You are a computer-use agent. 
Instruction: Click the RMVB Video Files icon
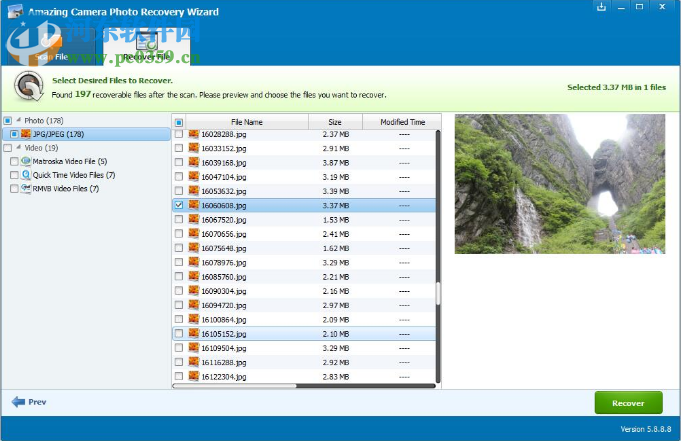(x=26, y=188)
